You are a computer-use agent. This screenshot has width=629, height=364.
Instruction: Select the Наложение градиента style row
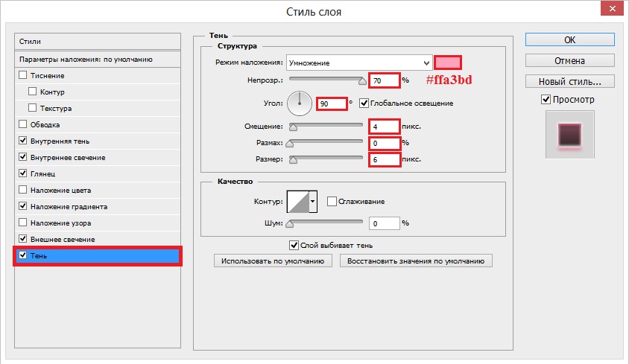click(98, 206)
